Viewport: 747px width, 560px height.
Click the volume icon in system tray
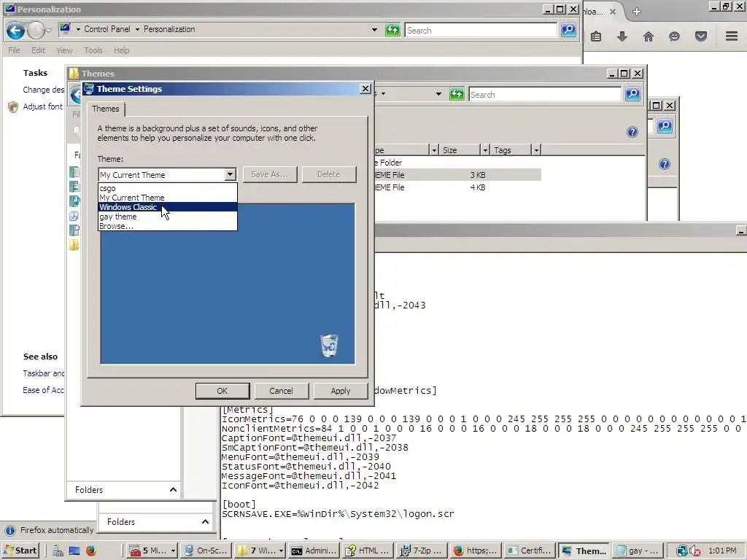click(x=694, y=551)
